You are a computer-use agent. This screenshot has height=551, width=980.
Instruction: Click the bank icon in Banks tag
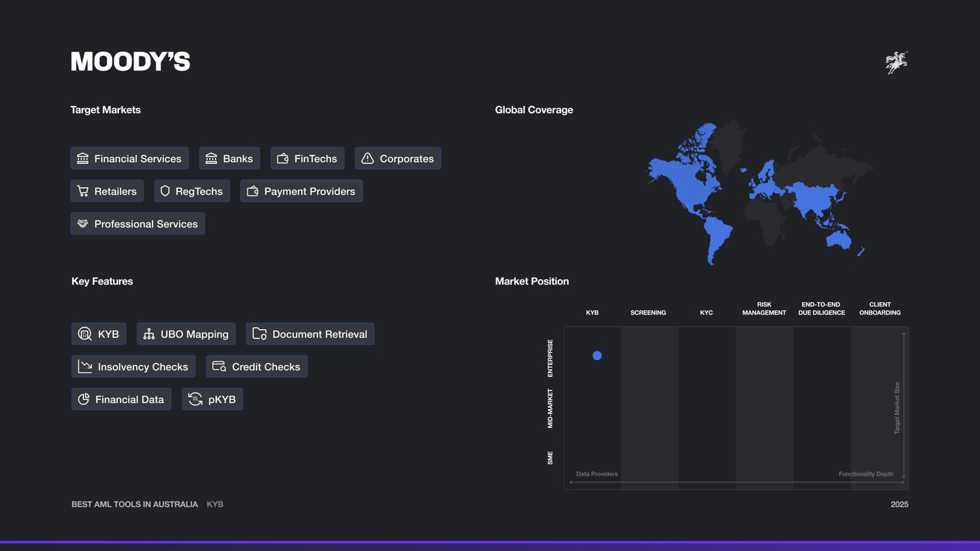point(211,159)
